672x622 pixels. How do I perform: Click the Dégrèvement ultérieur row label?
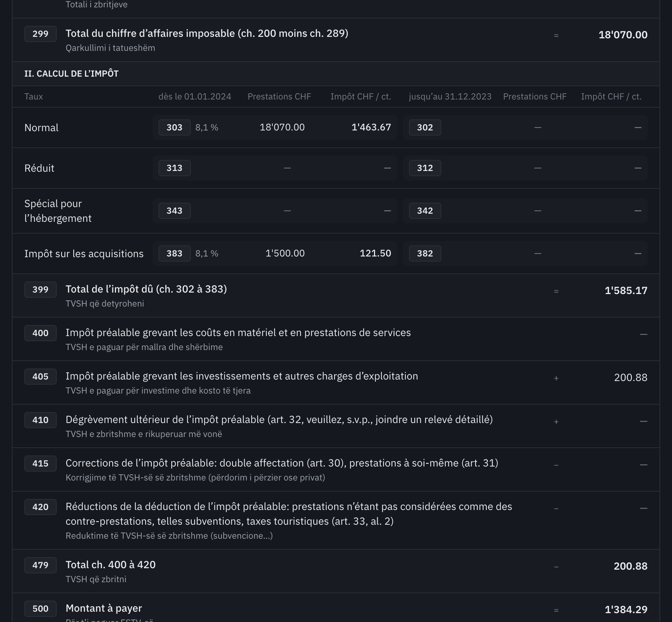click(x=279, y=419)
